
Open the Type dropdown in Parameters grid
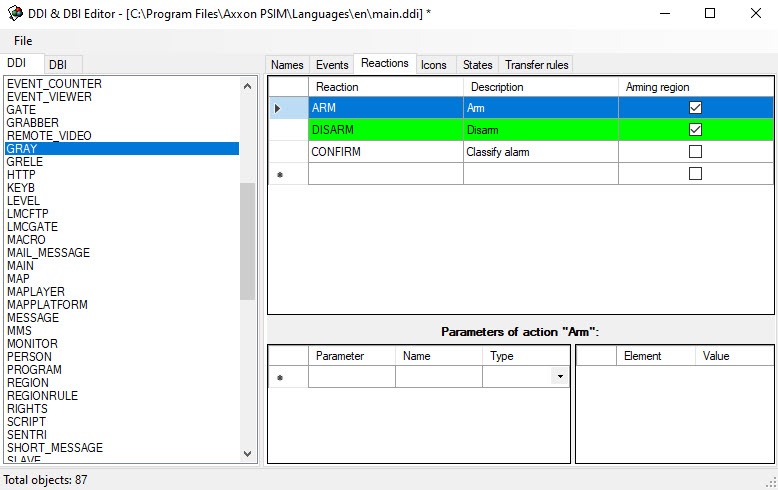pyautogui.click(x=560, y=377)
